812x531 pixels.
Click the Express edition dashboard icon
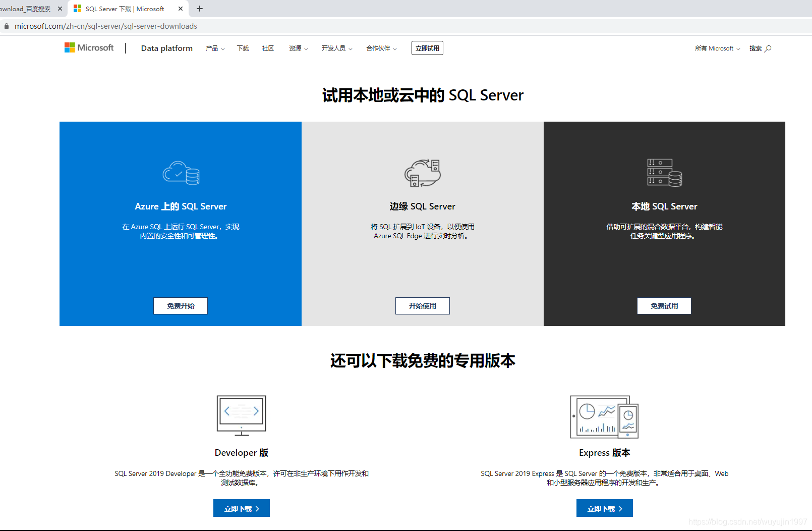pyautogui.click(x=604, y=417)
